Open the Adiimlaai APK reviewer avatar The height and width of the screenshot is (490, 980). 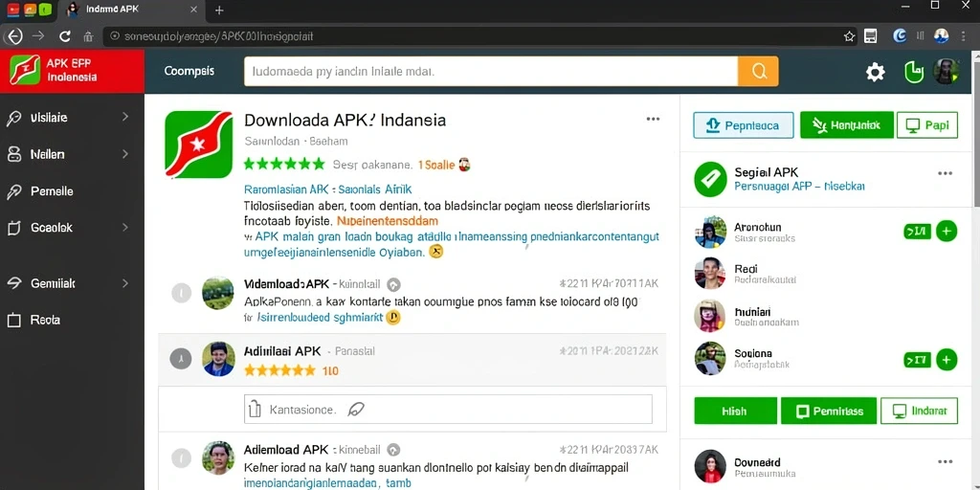[x=218, y=359]
